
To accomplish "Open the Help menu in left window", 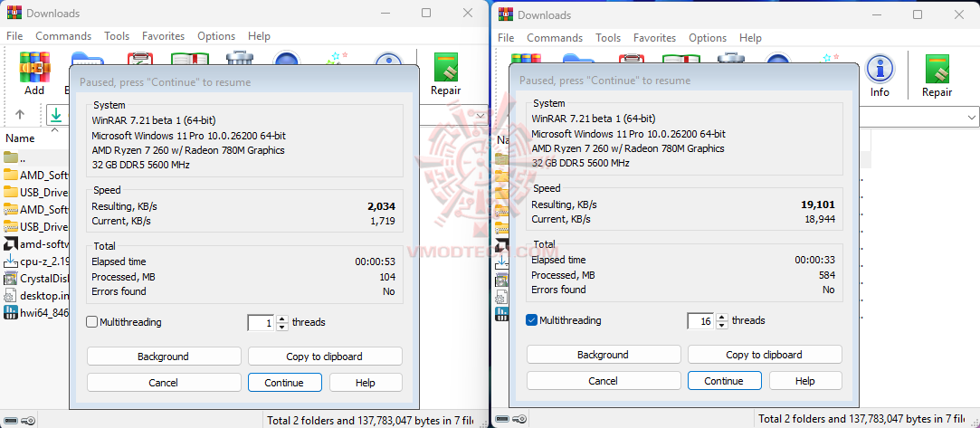I will [259, 36].
